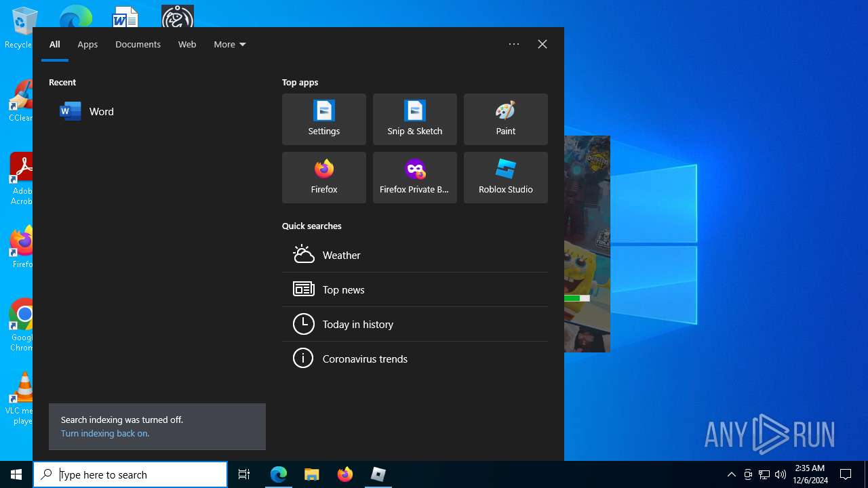The image size is (868, 488).
Task: Open Word from Recent list
Action: pos(157,112)
